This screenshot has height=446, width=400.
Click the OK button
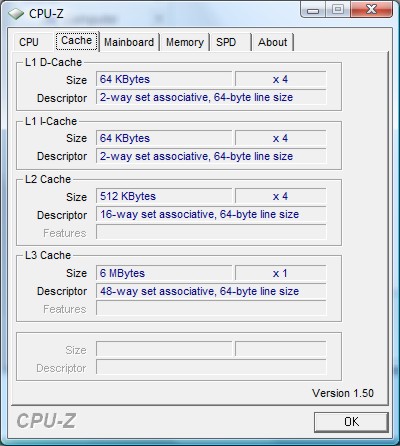coord(351,422)
